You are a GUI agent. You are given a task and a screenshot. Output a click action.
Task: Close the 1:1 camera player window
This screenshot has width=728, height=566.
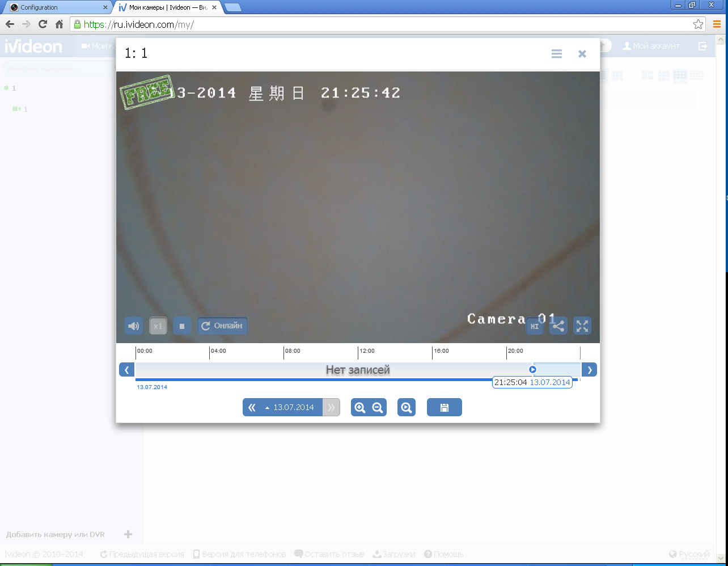[x=582, y=54]
